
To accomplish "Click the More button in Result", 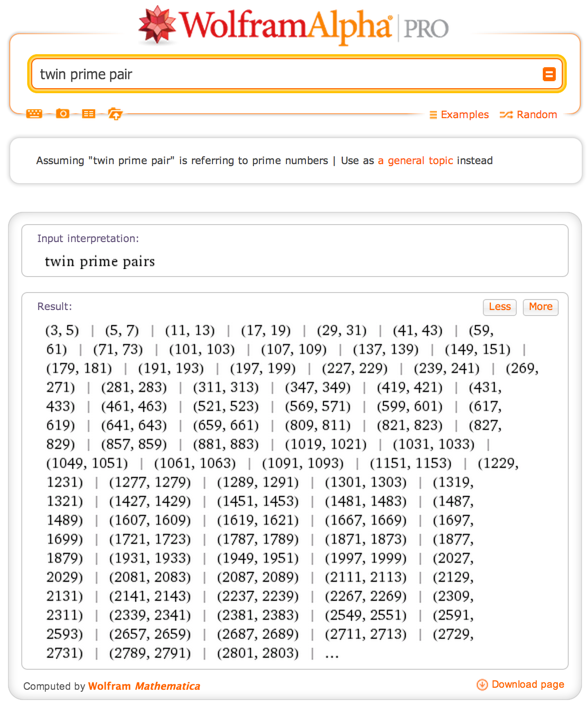I will click(540, 307).
